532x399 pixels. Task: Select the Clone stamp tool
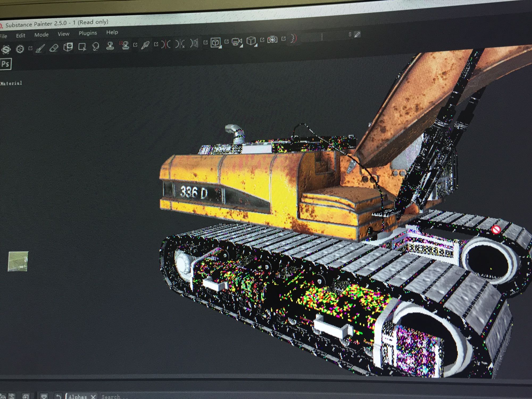(110, 46)
